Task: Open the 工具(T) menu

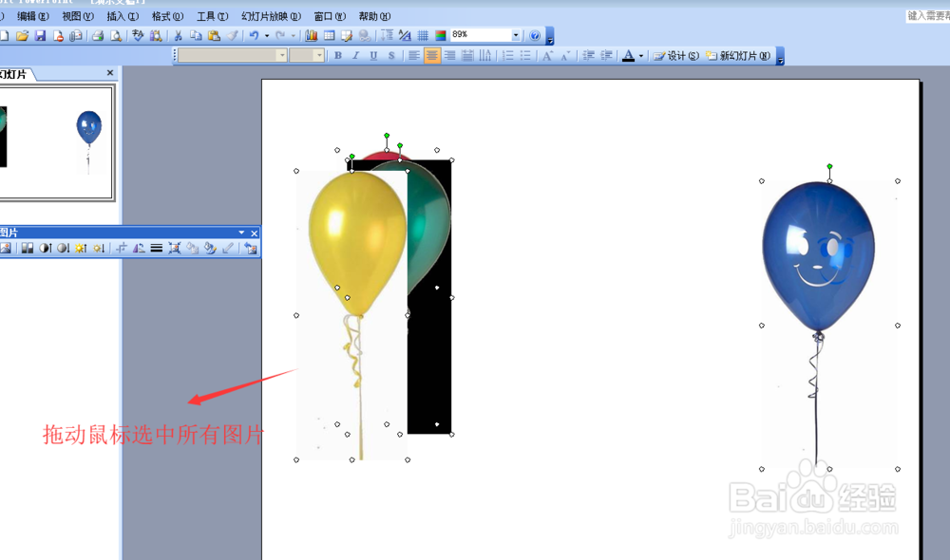Action: tap(212, 16)
